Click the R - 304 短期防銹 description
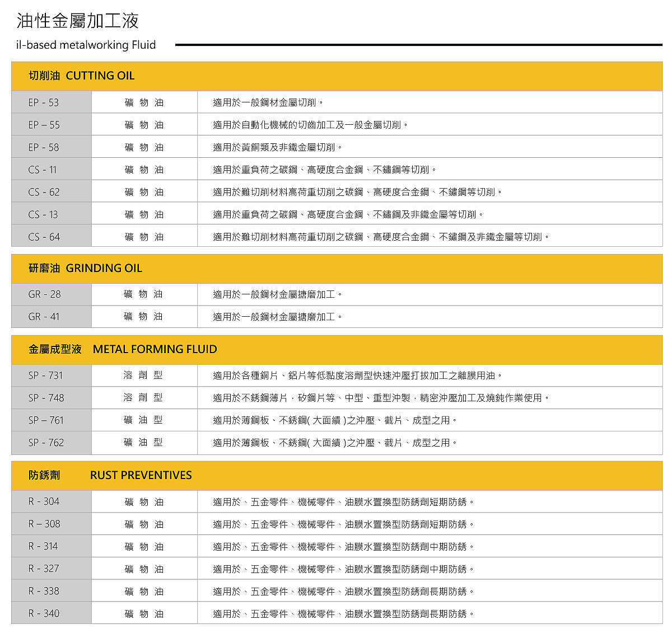The image size is (672, 638). click(344, 501)
